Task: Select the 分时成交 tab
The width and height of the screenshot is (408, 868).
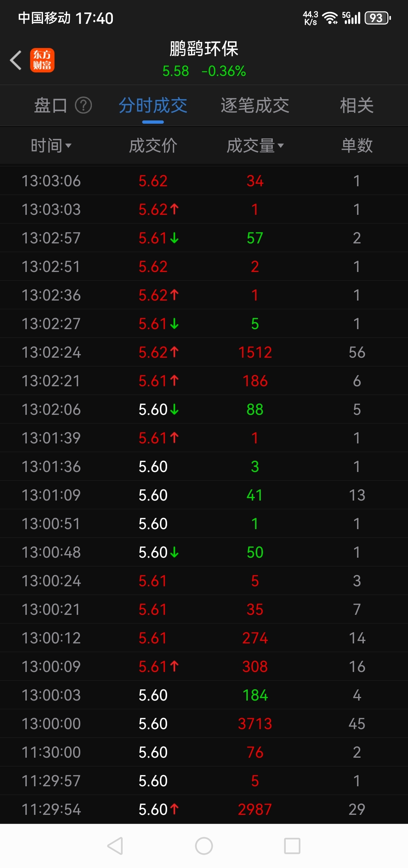Action: [153, 106]
